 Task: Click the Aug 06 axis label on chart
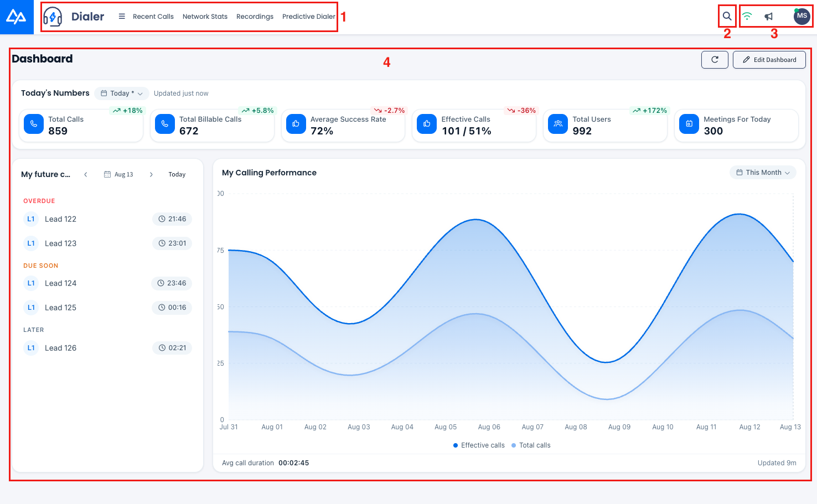point(489,427)
